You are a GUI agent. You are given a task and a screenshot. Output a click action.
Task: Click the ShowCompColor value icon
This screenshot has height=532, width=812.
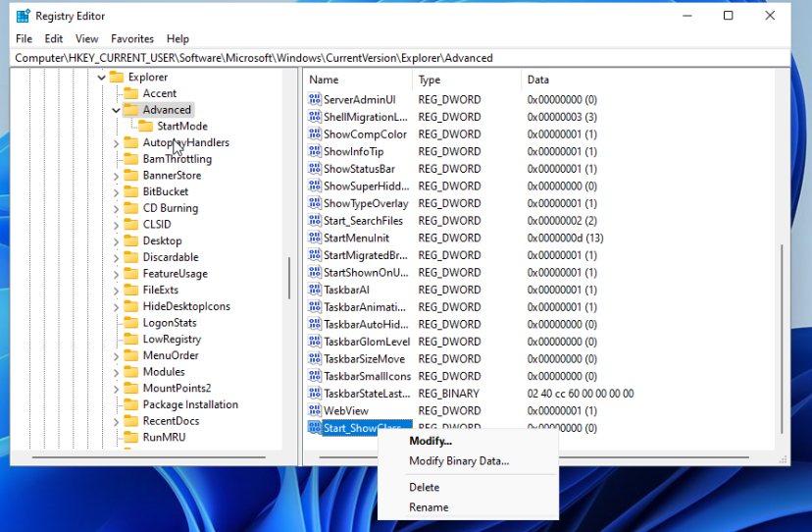pyautogui.click(x=315, y=133)
